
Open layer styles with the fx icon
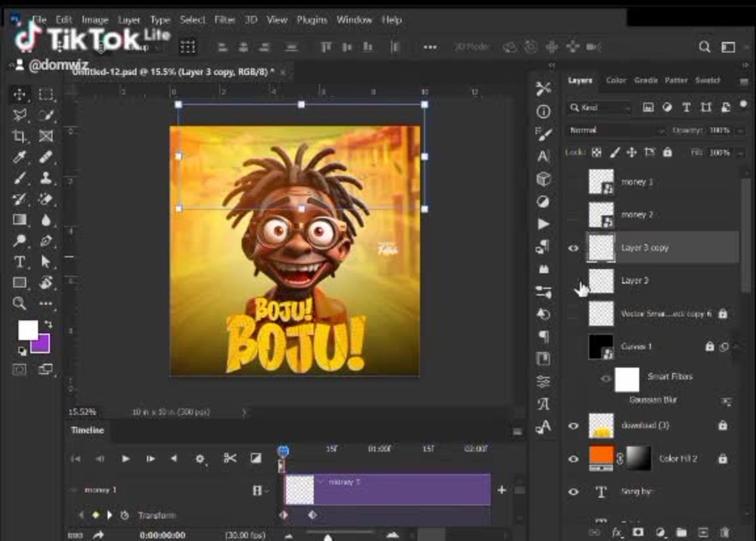tap(615, 532)
